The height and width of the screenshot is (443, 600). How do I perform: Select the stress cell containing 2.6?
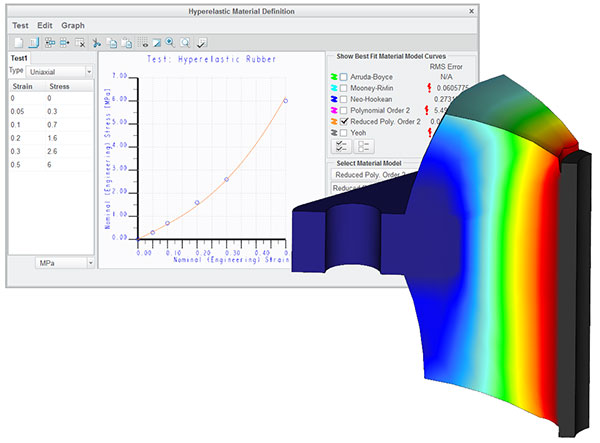pyautogui.click(x=52, y=151)
